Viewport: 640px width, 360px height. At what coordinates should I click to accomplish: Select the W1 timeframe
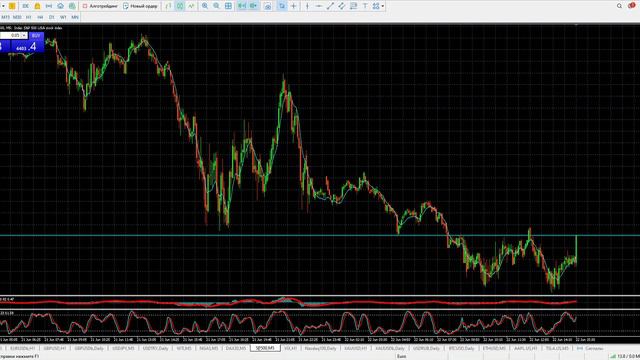pyautogui.click(x=63, y=17)
